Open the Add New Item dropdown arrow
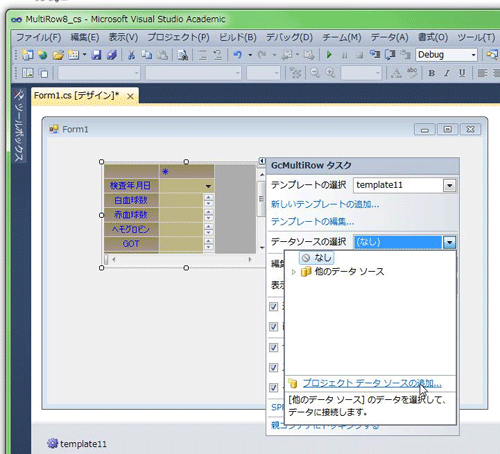 pos(84,55)
